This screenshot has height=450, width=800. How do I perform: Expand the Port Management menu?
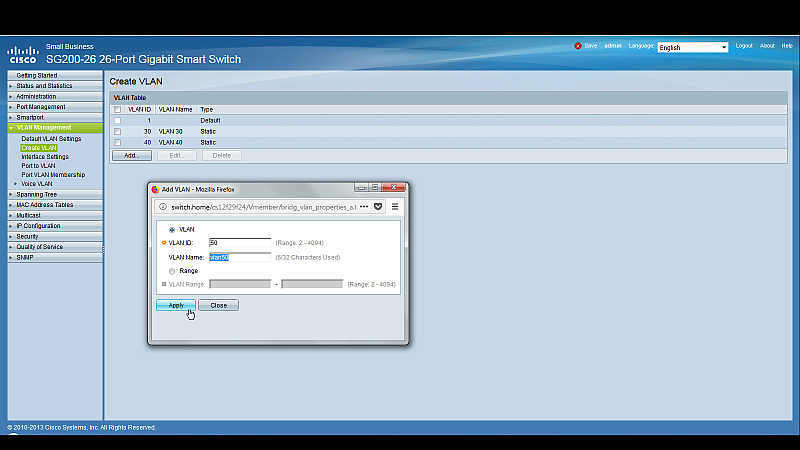tap(41, 107)
